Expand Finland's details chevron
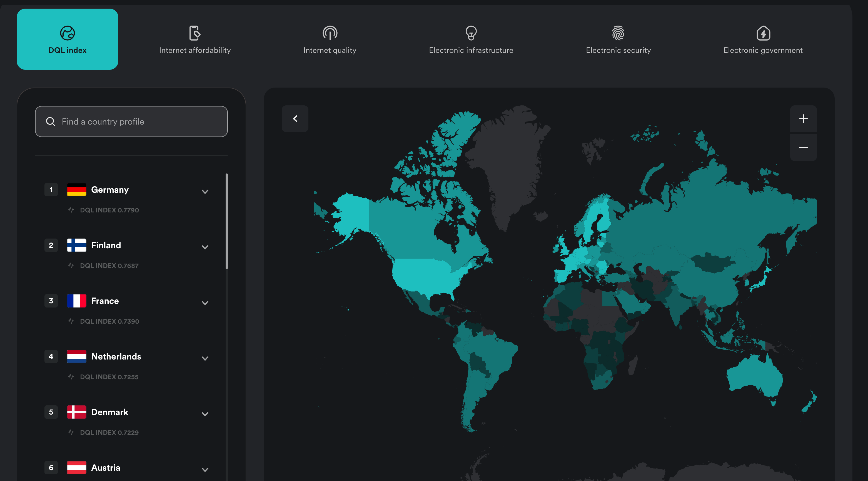Image resolution: width=868 pixels, height=481 pixels. 205,247
